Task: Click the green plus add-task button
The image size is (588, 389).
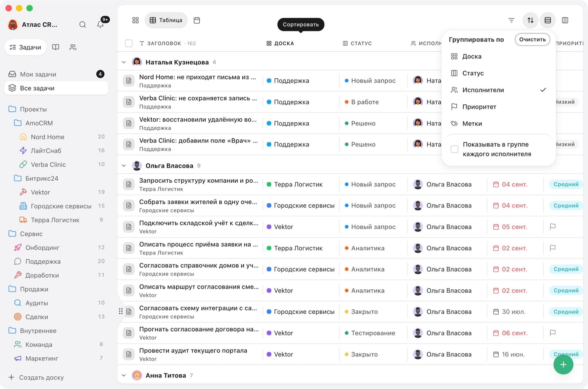Action: [563, 365]
